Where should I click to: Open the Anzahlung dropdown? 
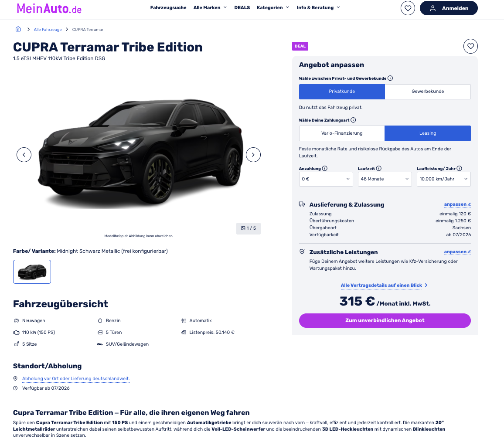[326, 179]
